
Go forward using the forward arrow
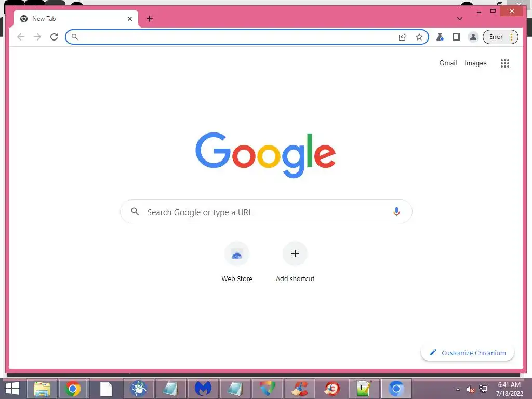37,37
